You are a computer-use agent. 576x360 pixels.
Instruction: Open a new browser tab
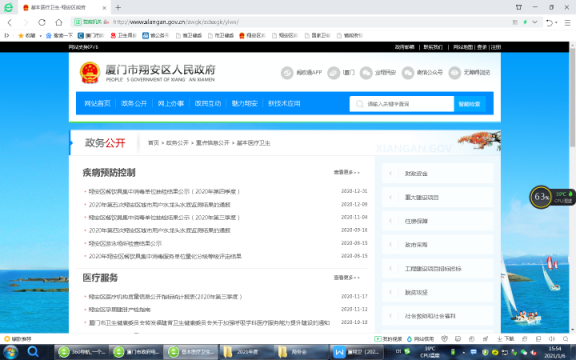point(118,7)
